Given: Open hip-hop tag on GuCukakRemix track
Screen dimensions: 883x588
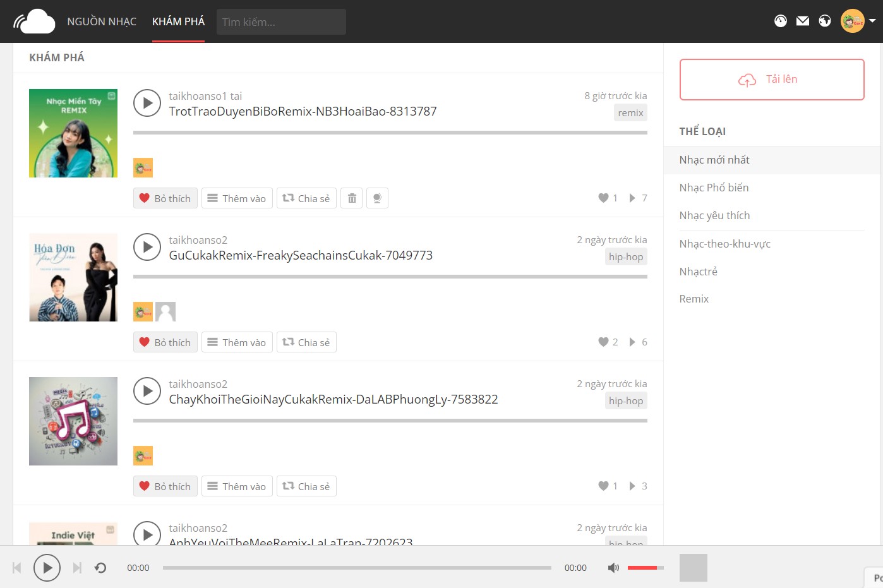Looking at the screenshot, I should click(x=626, y=256).
